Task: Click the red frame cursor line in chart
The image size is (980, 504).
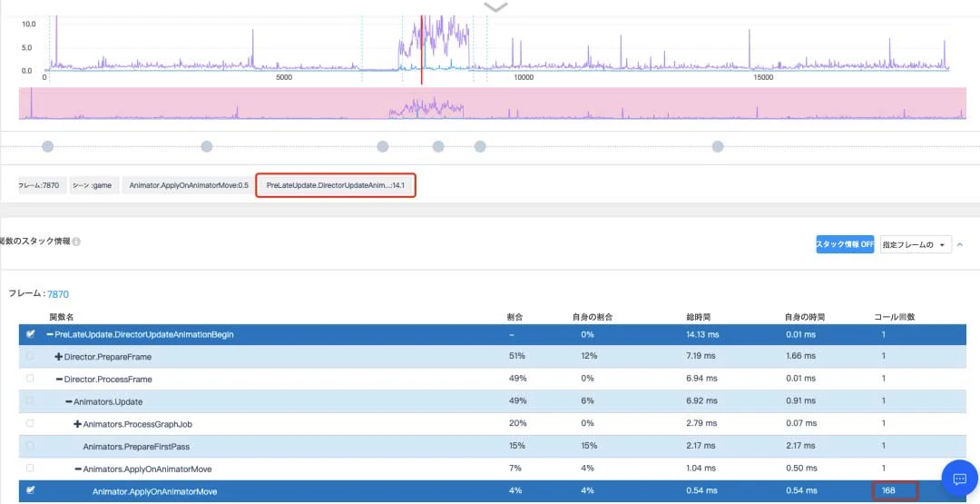Action: pyautogui.click(x=421, y=50)
